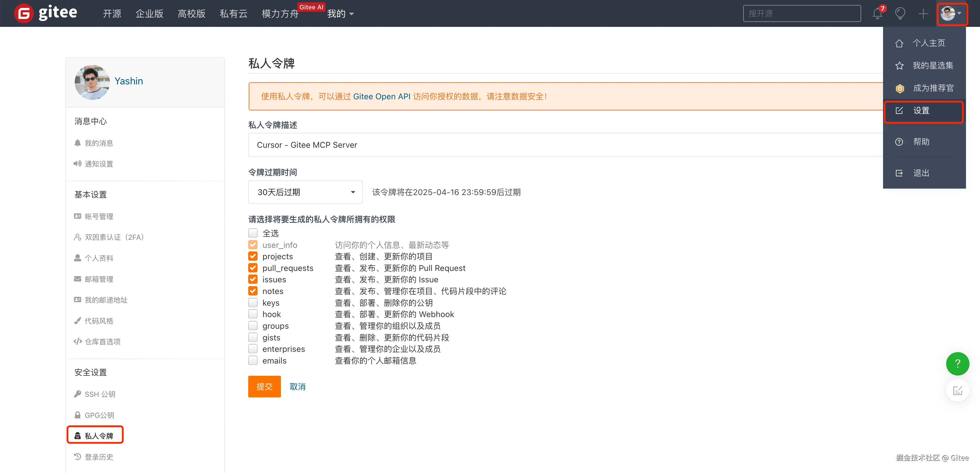Toggle the user avatar dropdown menu
Screen dimensions: 980x473
coord(951,14)
